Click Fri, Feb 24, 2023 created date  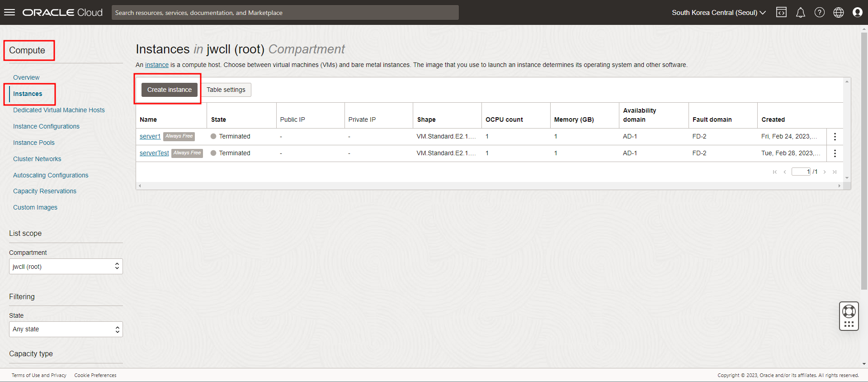tap(789, 136)
